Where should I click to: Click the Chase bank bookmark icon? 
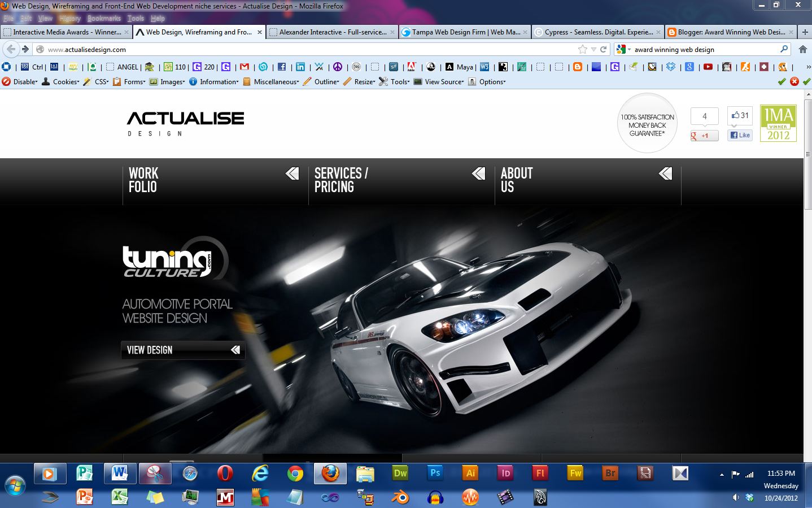[x=6, y=67]
